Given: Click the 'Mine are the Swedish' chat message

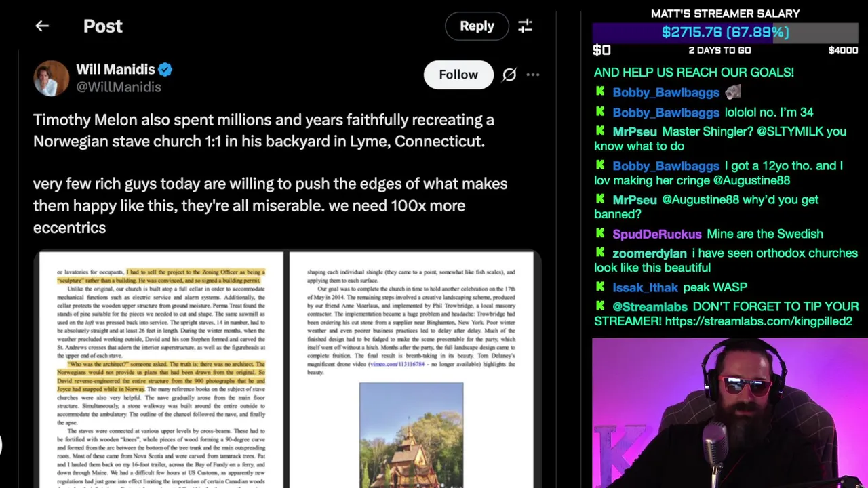Looking at the screenshot, I should click(765, 234).
